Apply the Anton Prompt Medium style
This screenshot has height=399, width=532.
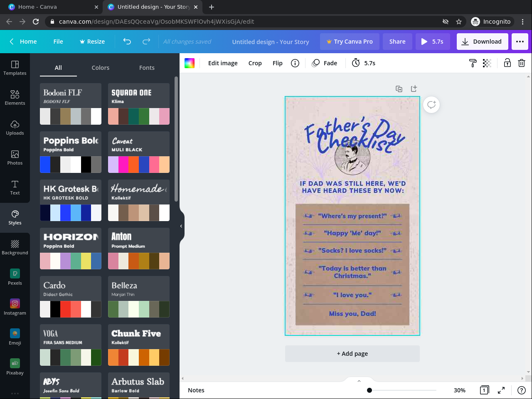tap(139, 249)
